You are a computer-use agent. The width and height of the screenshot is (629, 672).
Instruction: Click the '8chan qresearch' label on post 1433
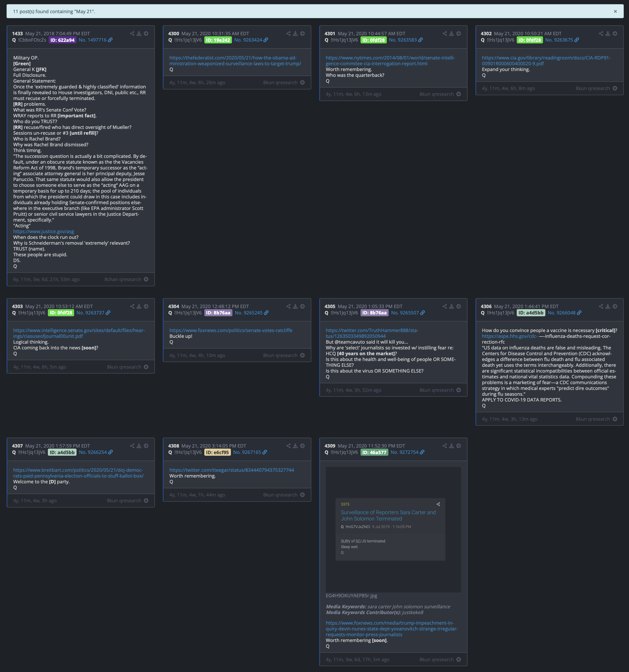click(x=123, y=279)
